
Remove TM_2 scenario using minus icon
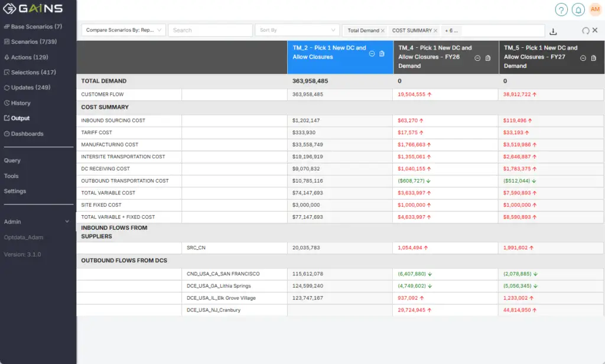[372, 53]
